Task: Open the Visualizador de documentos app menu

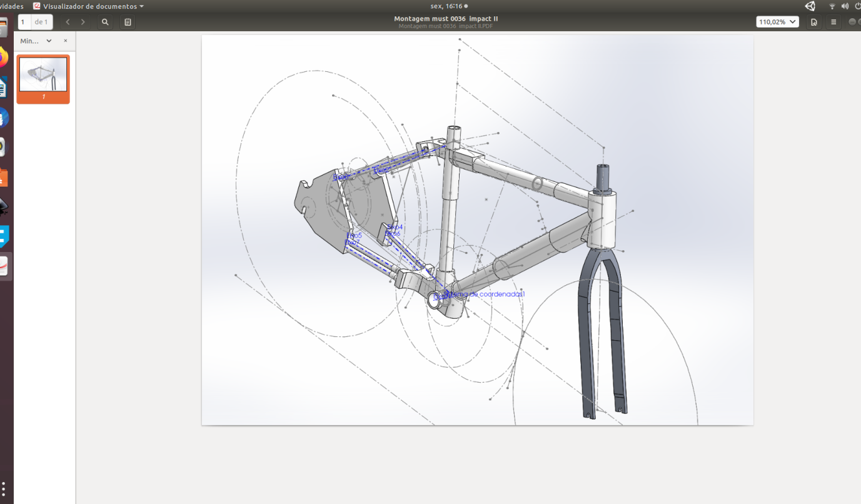Action: click(88, 6)
